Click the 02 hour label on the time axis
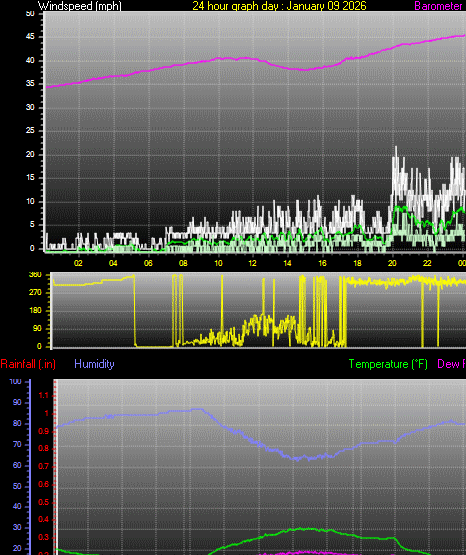This screenshot has width=466, height=555. [x=78, y=263]
